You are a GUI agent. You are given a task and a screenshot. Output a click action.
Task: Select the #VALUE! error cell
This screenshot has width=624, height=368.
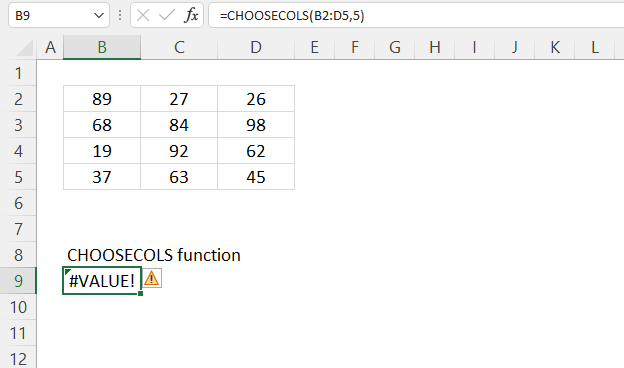click(x=102, y=281)
